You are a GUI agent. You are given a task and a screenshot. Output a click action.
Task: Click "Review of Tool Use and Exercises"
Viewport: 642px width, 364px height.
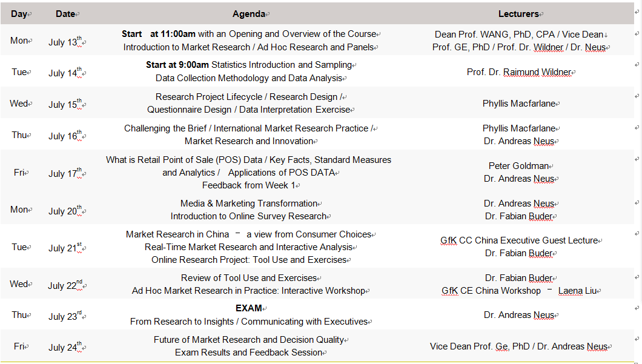click(249, 278)
